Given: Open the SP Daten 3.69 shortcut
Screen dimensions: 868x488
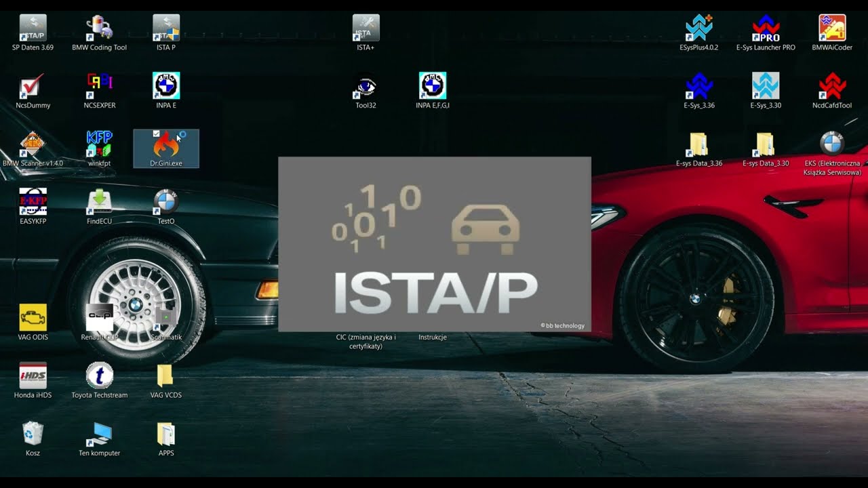Looking at the screenshot, I should coord(33,28).
